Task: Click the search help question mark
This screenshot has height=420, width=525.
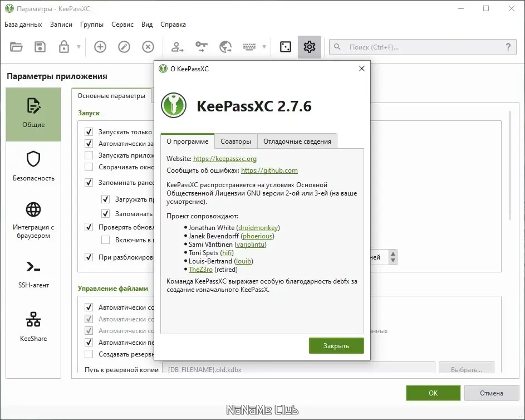Action: click(508, 47)
